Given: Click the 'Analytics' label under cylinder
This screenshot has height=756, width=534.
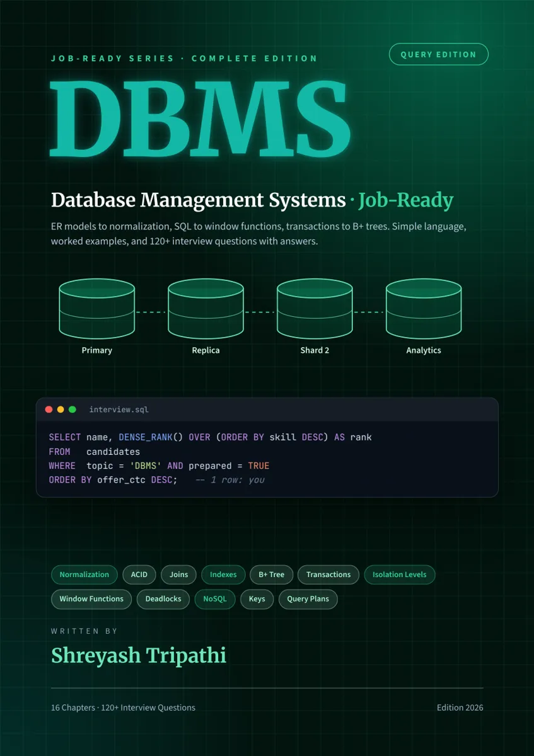Looking at the screenshot, I should [424, 350].
